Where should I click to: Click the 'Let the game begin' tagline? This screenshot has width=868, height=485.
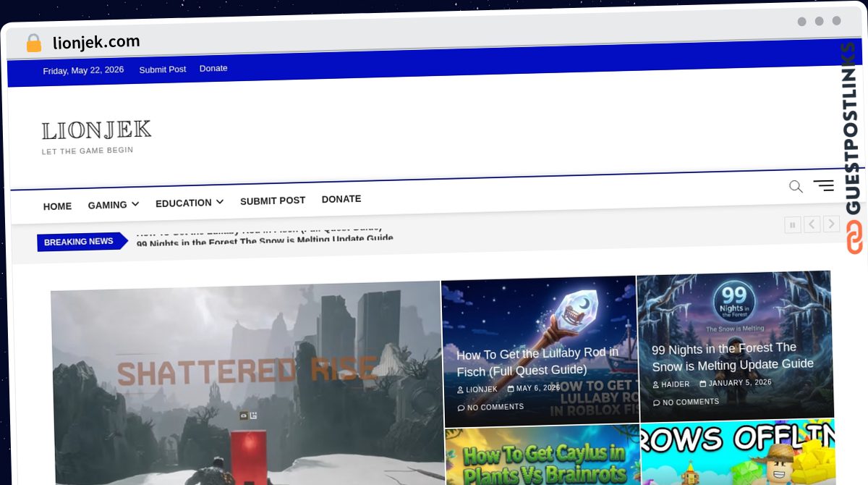click(88, 151)
